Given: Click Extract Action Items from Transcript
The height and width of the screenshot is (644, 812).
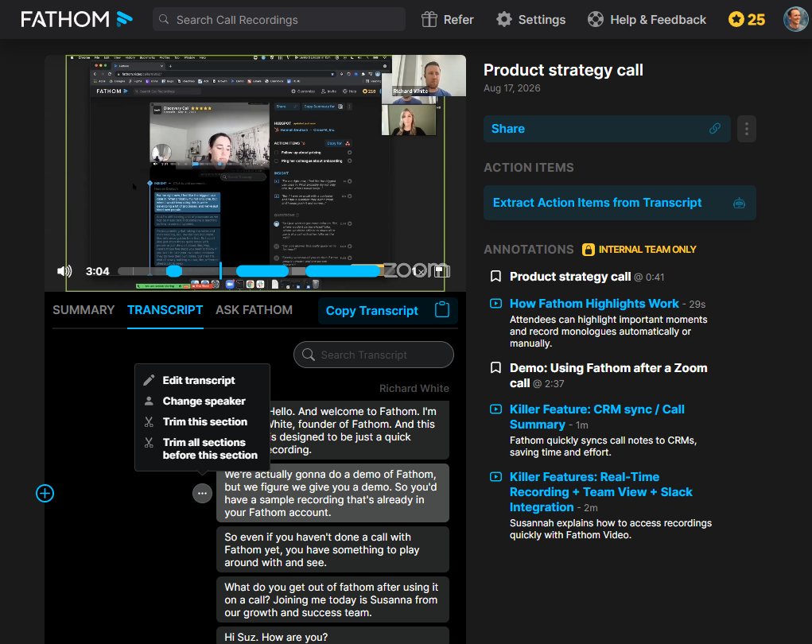Looking at the screenshot, I should (620, 203).
